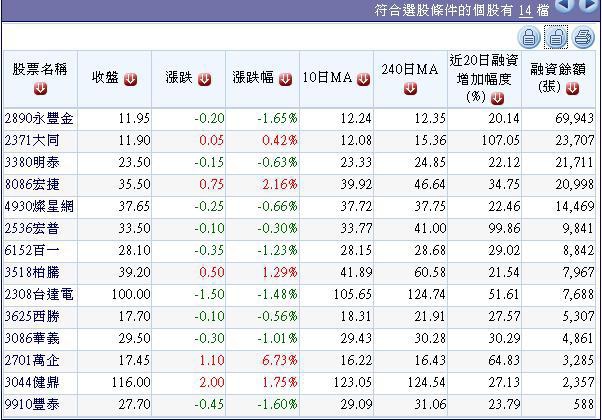The width and height of the screenshot is (602, 420).
Task: Open stock 2536宏普
Action: click(x=32, y=228)
